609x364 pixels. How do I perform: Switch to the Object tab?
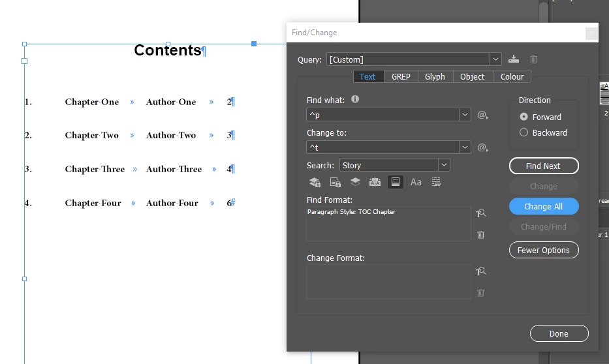pos(473,77)
